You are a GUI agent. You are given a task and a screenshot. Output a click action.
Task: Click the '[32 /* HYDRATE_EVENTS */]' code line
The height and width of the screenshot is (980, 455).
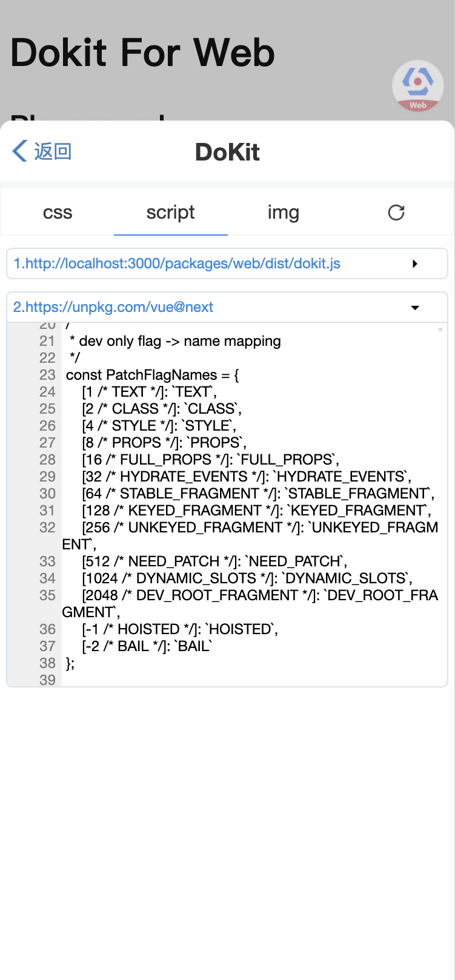pos(247,477)
